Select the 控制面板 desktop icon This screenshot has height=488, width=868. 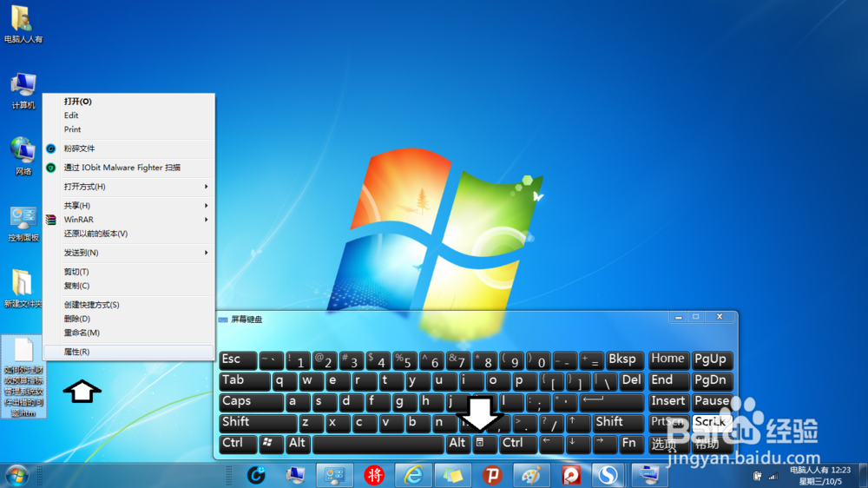(x=23, y=223)
